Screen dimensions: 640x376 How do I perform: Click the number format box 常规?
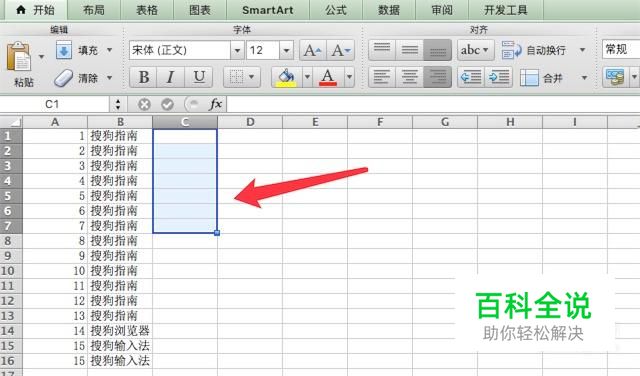[621, 50]
